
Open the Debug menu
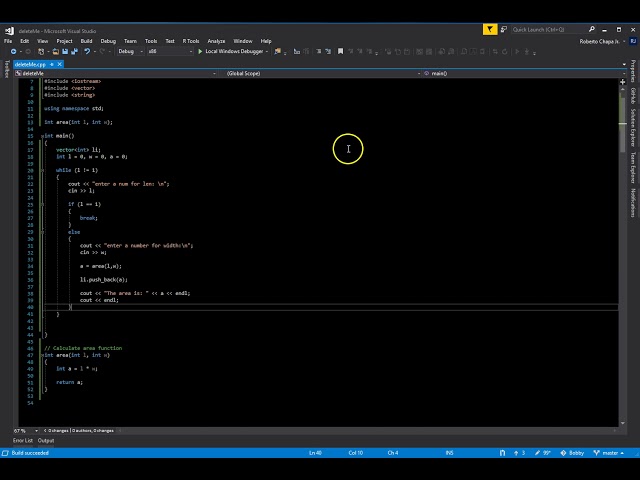pyautogui.click(x=108, y=41)
